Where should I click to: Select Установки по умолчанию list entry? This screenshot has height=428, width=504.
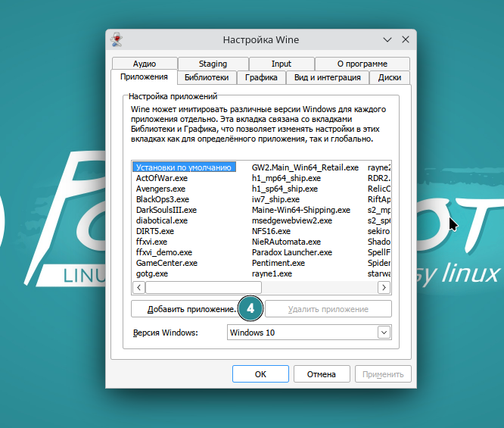[x=183, y=167]
